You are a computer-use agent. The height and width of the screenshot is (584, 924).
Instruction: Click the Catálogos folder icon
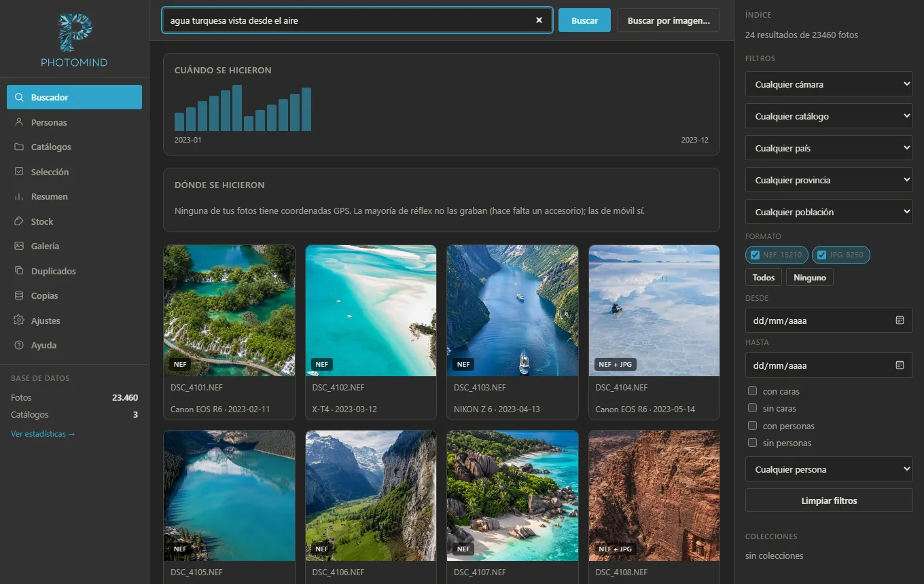coord(19,147)
